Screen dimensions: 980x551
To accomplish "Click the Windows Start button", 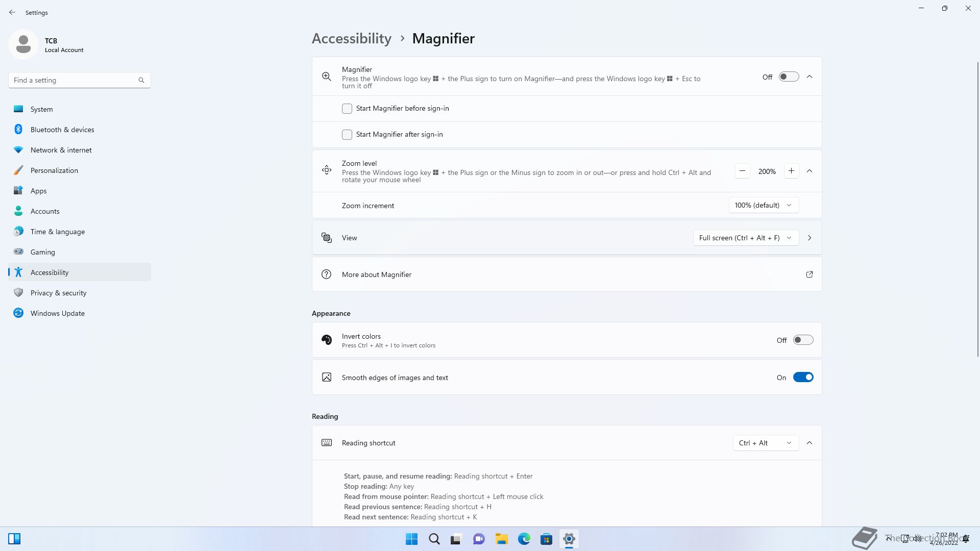I will coord(411,539).
